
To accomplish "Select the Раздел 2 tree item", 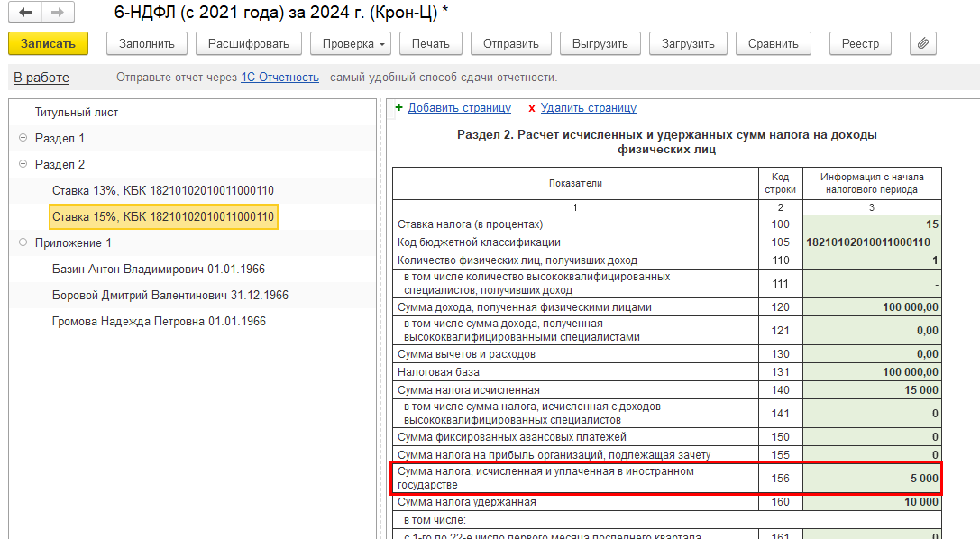I will pyautogui.click(x=60, y=165).
